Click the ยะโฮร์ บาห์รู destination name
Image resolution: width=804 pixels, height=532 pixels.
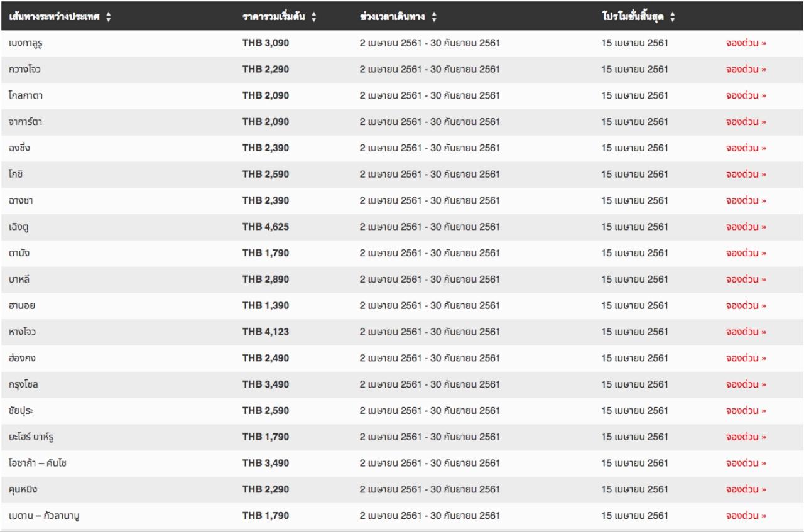coord(35,437)
